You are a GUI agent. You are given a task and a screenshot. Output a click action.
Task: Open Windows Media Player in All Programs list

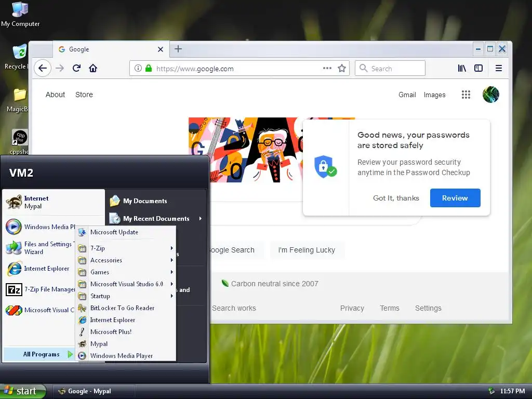pos(126,355)
